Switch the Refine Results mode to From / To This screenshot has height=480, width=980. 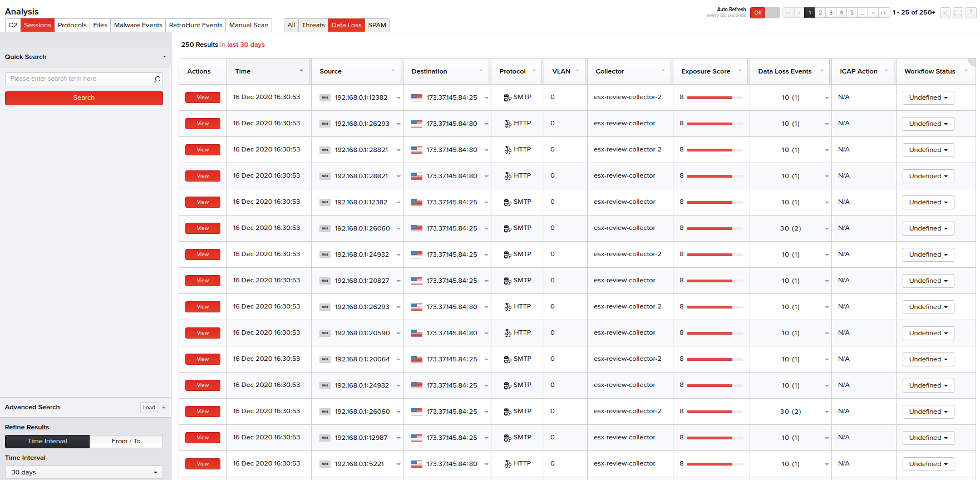(x=126, y=441)
